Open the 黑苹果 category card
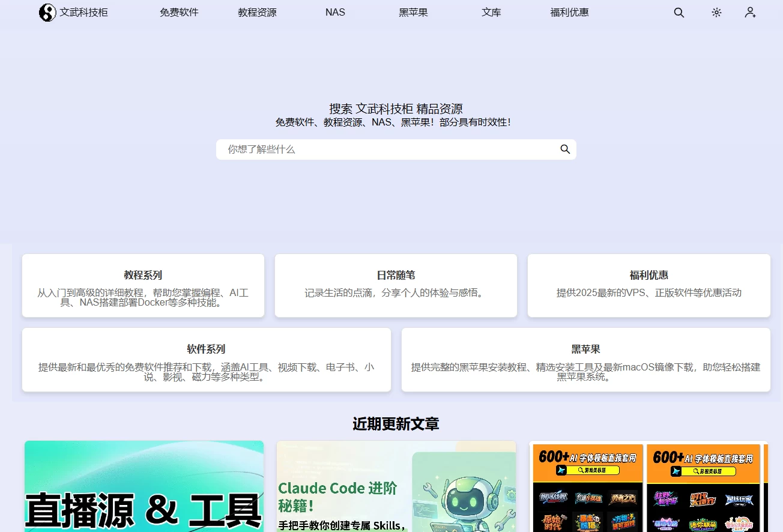The image size is (783, 532). 585,360
